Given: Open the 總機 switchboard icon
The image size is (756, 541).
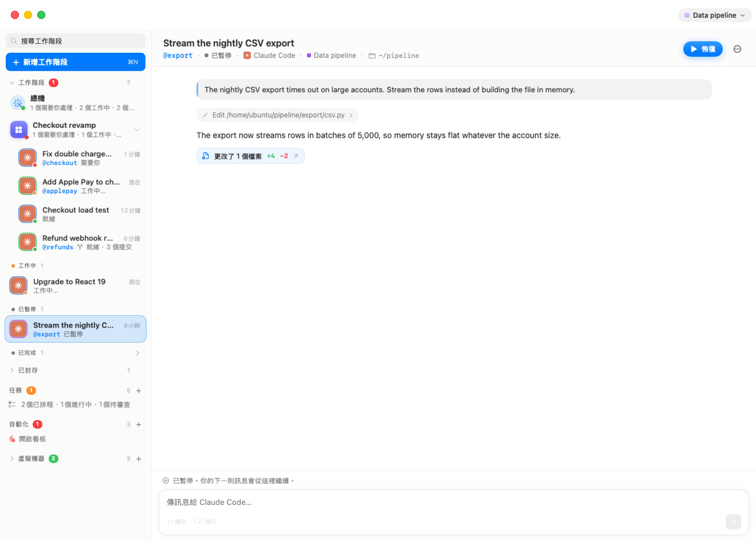Looking at the screenshot, I should pyautogui.click(x=18, y=103).
